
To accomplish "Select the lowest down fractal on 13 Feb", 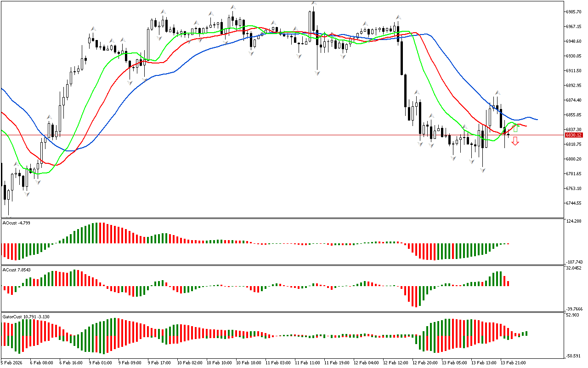I will [x=483, y=170].
